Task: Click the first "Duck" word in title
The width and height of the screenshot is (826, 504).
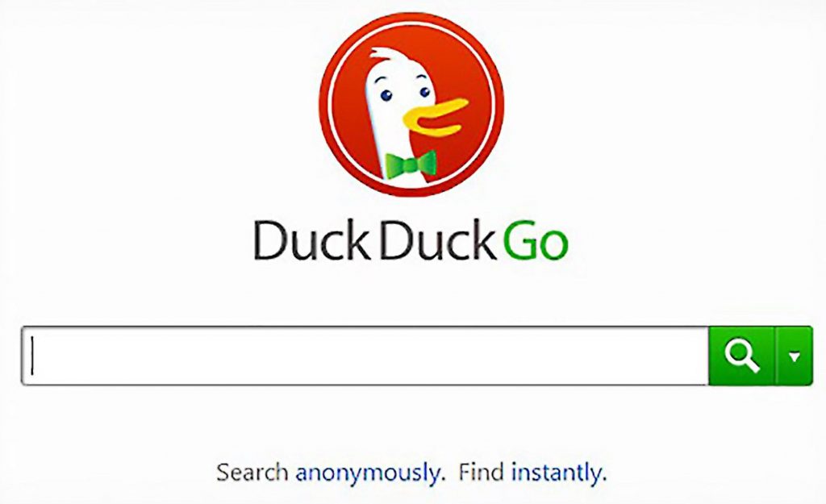Action: tap(311, 240)
